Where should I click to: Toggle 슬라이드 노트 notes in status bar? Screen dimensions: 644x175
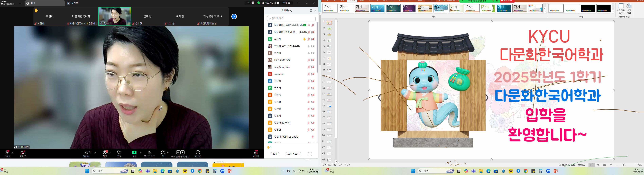pyautogui.click(x=567, y=165)
